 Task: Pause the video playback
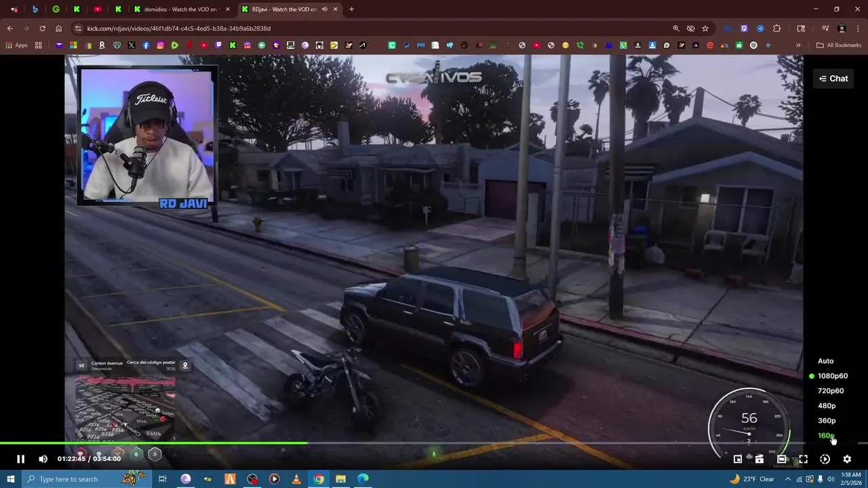[20, 459]
